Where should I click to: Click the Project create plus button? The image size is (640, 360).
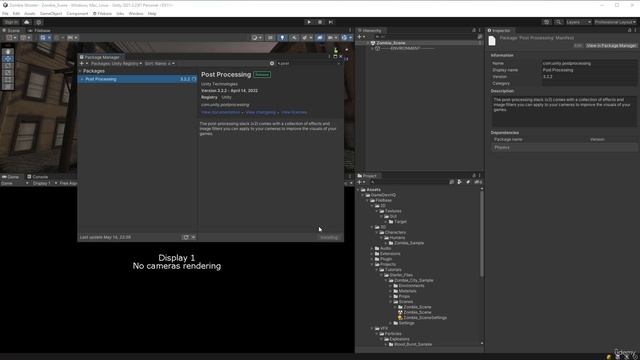click(361, 182)
